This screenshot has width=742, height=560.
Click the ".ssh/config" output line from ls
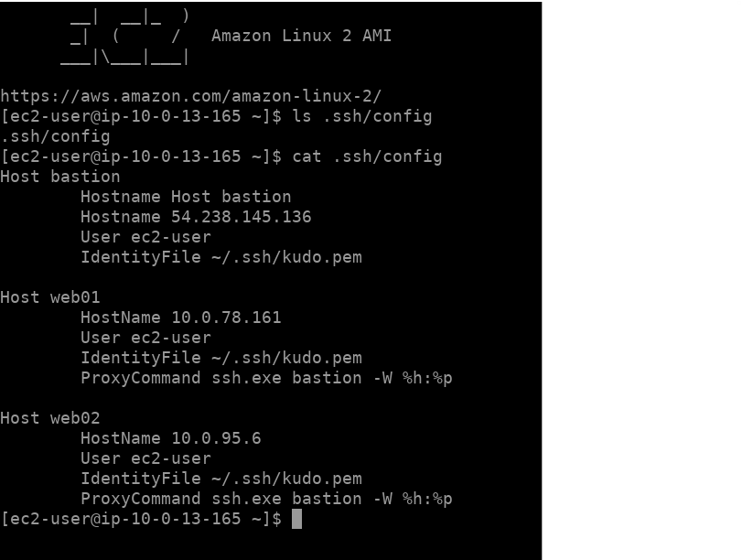pyautogui.click(x=55, y=136)
